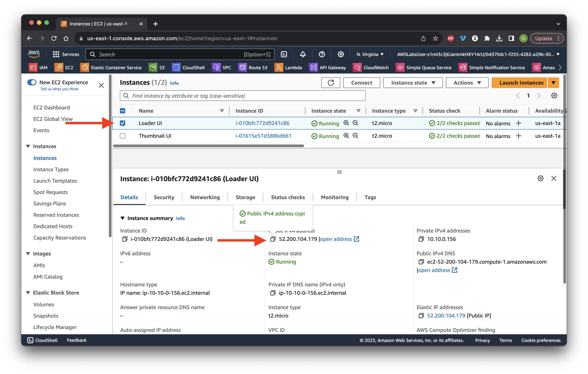Copy the Public IPv4 address 52.200.104.179
This screenshot has height=374, width=588.
(273, 239)
